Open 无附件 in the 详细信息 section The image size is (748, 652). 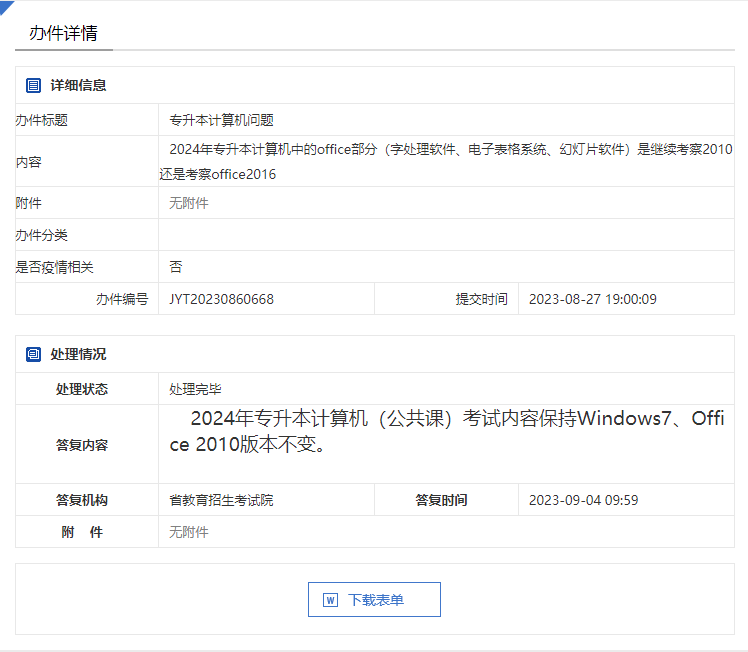(x=189, y=203)
